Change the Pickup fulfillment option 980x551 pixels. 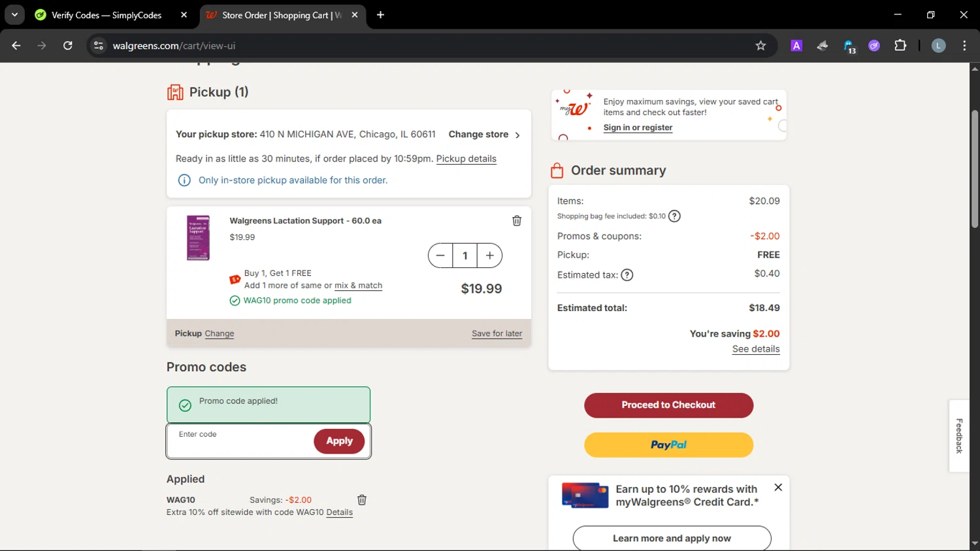[219, 333]
